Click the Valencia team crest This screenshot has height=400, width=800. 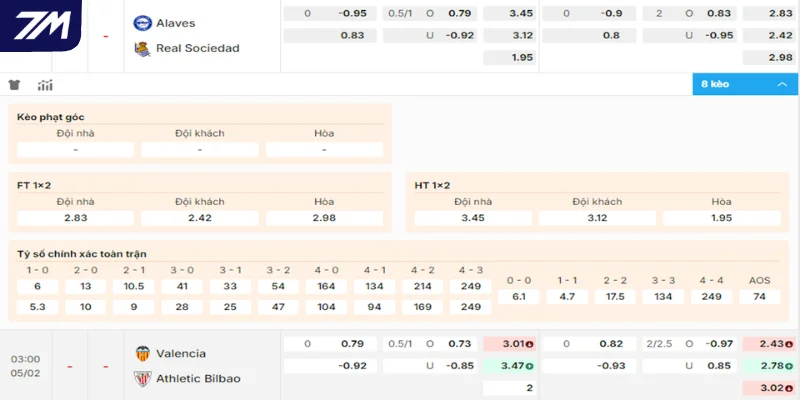pos(142,353)
